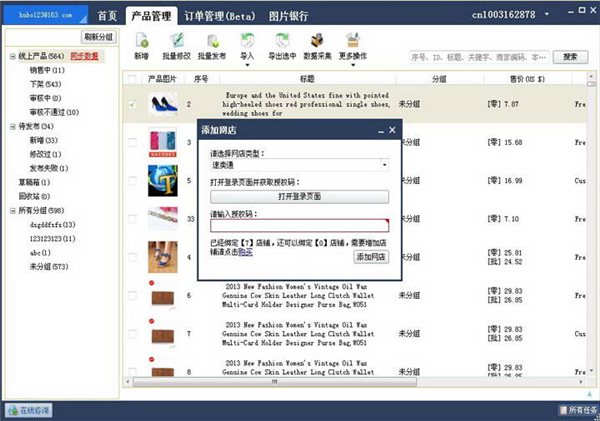The image size is (600, 421).
Task: Click the 同步数据 sync data link
Action: coord(85,56)
